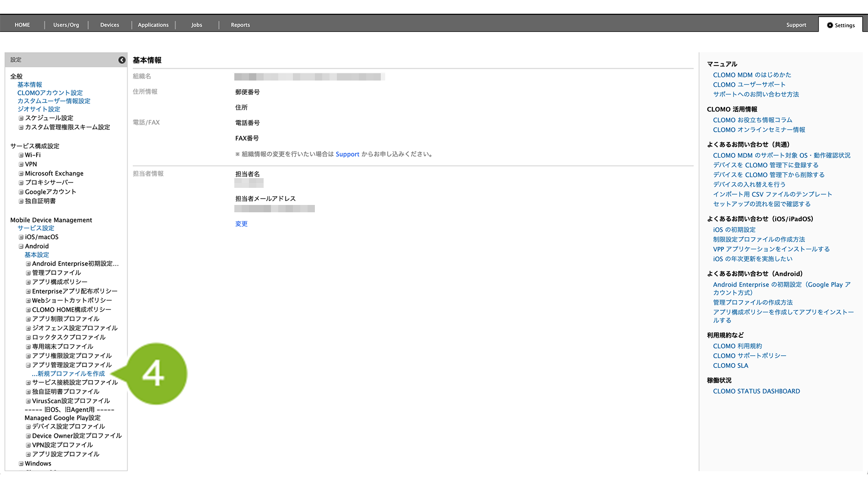Open CLOMO ユーザーサポート link

pyautogui.click(x=749, y=85)
